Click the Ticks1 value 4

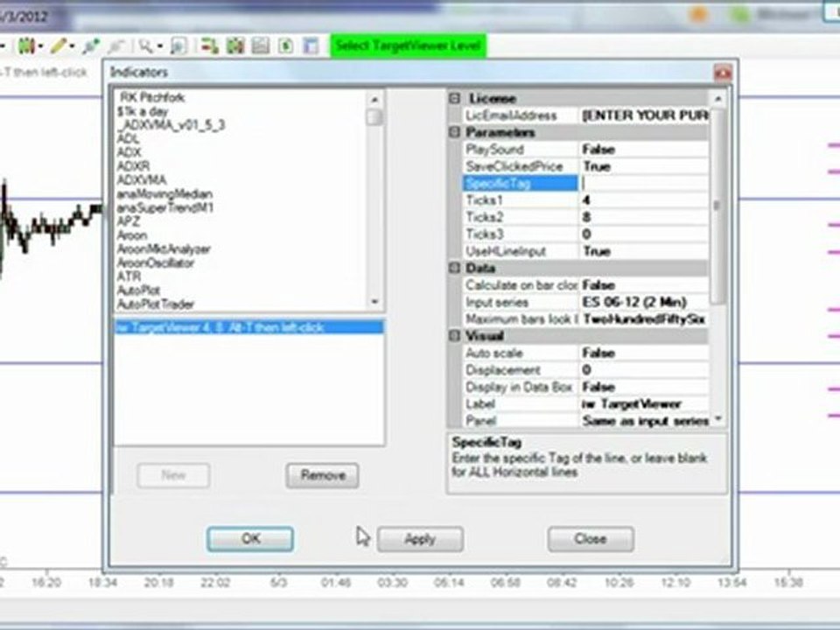[x=645, y=200]
